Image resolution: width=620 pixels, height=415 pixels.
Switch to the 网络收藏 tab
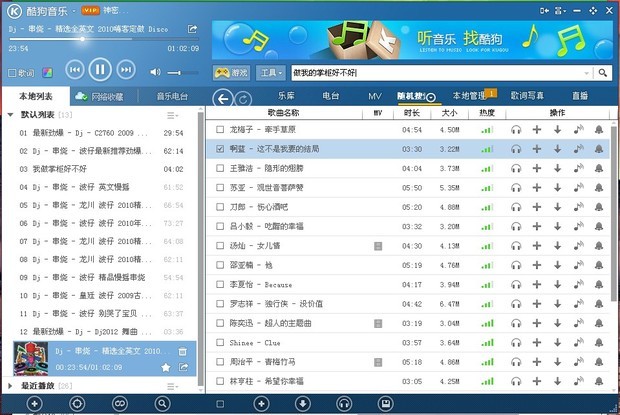pyautogui.click(x=99, y=96)
